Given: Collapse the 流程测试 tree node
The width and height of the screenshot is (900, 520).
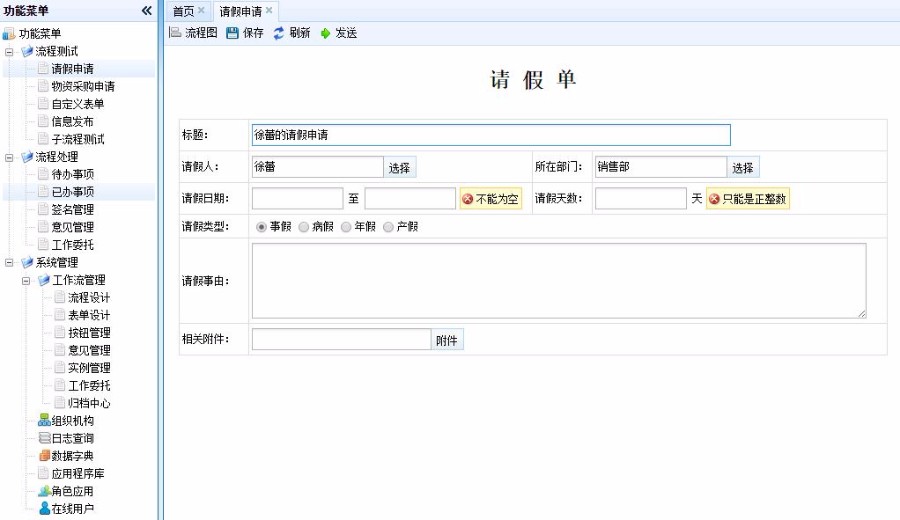Looking at the screenshot, I should point(9,52).
